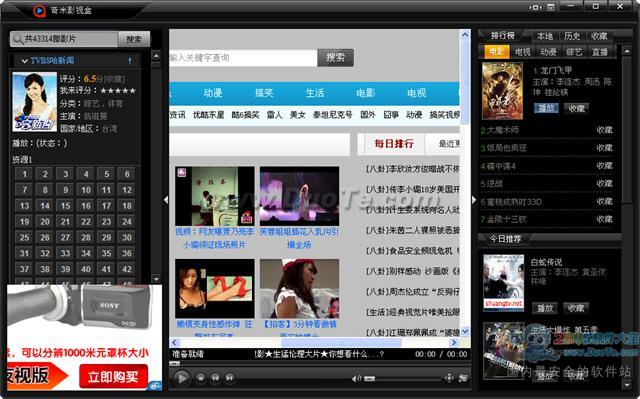This screenshot has height=399, width=640.
Task: Open the 生活 web navigation tab
Action: [x=315, y=93]
